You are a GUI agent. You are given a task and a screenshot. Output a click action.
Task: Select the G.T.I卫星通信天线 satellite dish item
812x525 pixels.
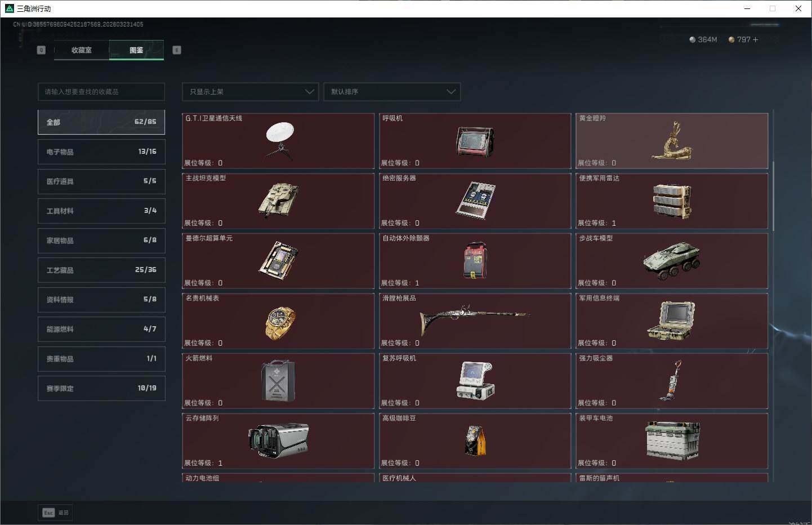coord(279,141)
